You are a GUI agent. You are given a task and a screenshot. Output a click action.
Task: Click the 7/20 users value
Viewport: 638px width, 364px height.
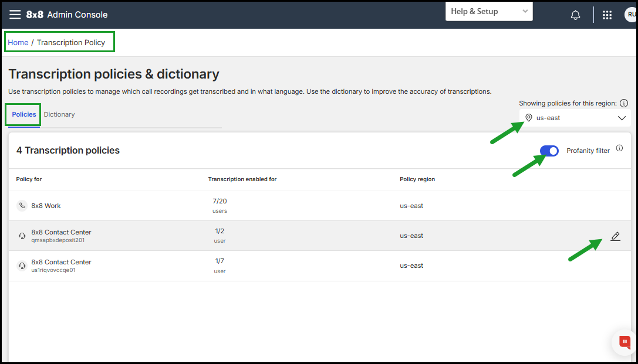(220, 206)
